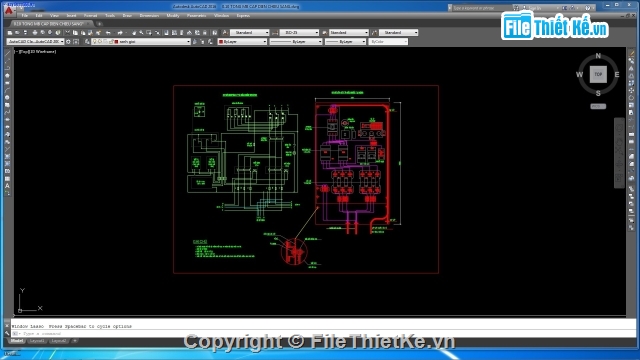
Task: Click Sign In in the title bar
Action: click(535, 8)
